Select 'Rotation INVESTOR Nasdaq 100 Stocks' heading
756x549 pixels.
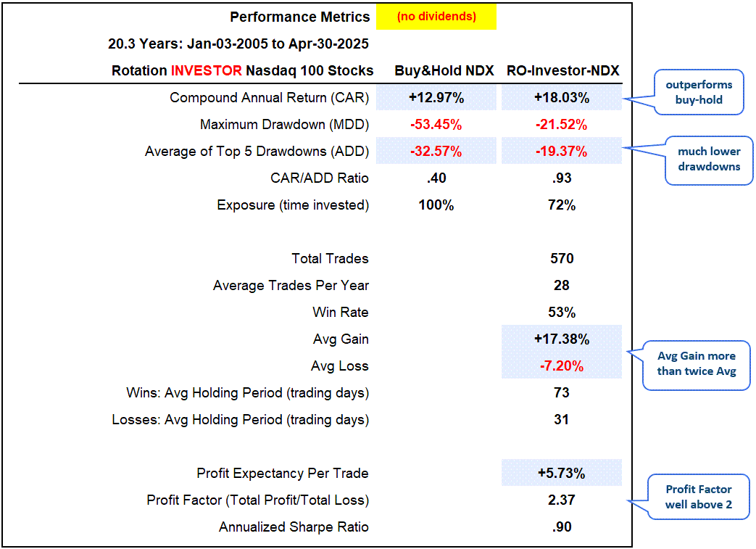243,71
